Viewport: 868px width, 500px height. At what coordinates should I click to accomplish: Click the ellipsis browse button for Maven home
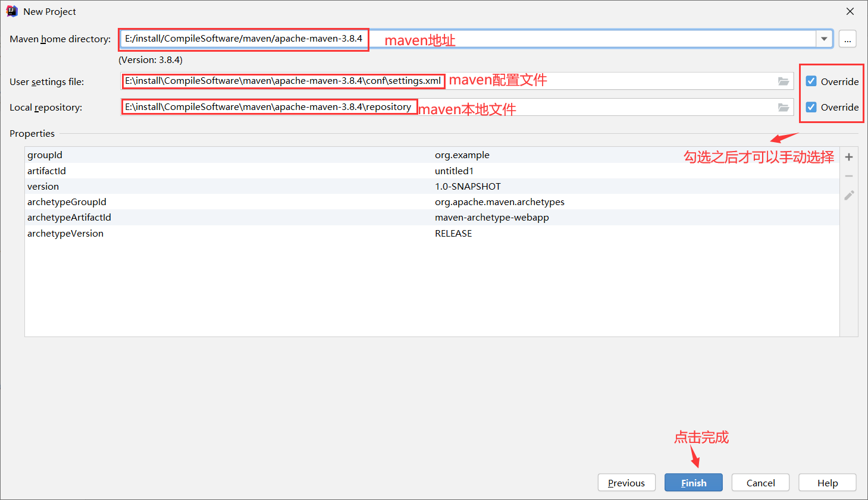pos(848,39)
